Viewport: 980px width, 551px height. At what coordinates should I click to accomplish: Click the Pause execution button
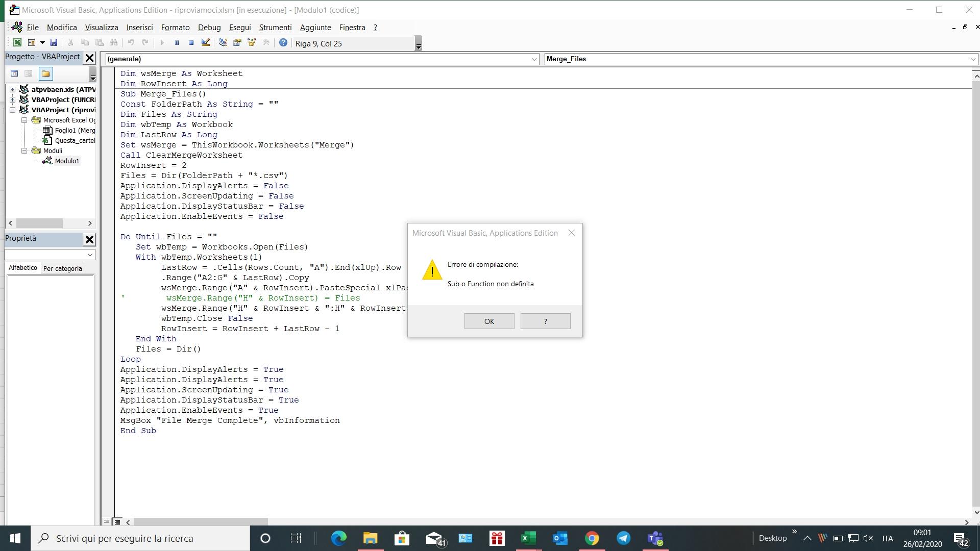tap(177, 43)
